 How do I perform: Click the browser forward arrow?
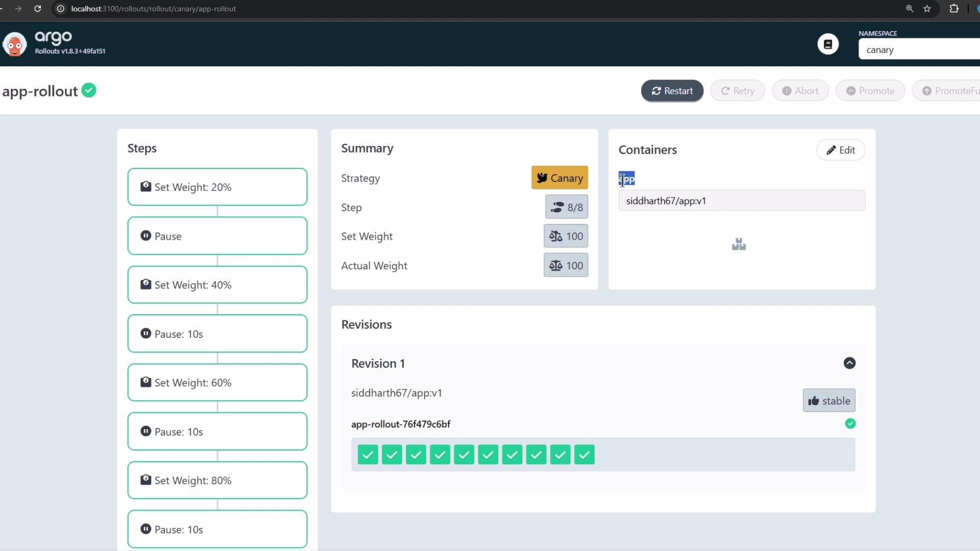click(x=18, y=9)
